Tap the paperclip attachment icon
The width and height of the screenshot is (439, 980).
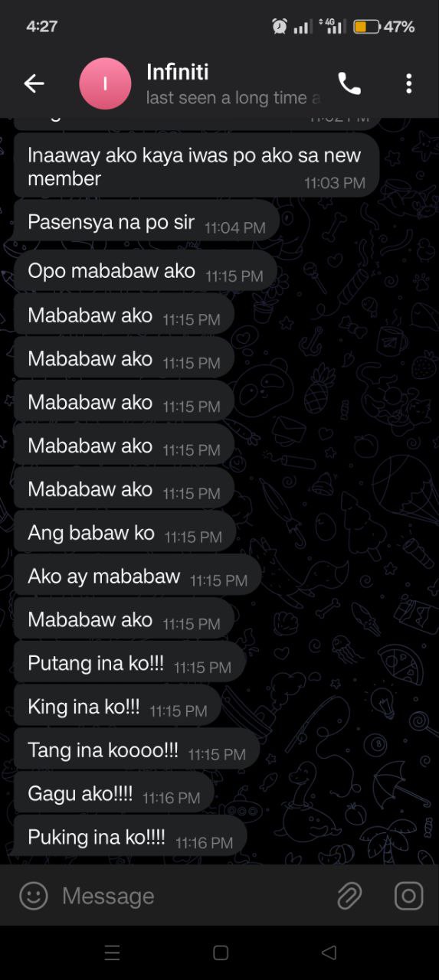[x=349, y=895]
